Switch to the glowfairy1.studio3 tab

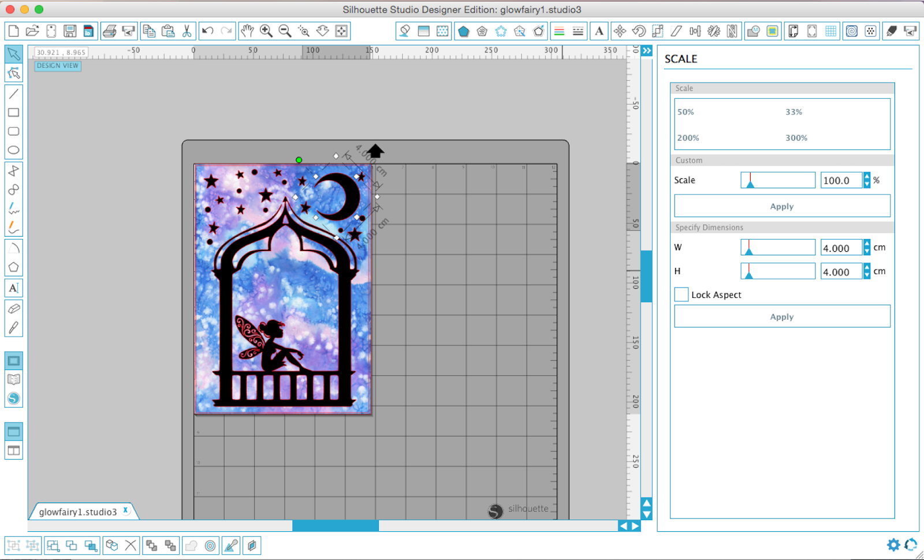pyautogui.click(x=78, y=512)
